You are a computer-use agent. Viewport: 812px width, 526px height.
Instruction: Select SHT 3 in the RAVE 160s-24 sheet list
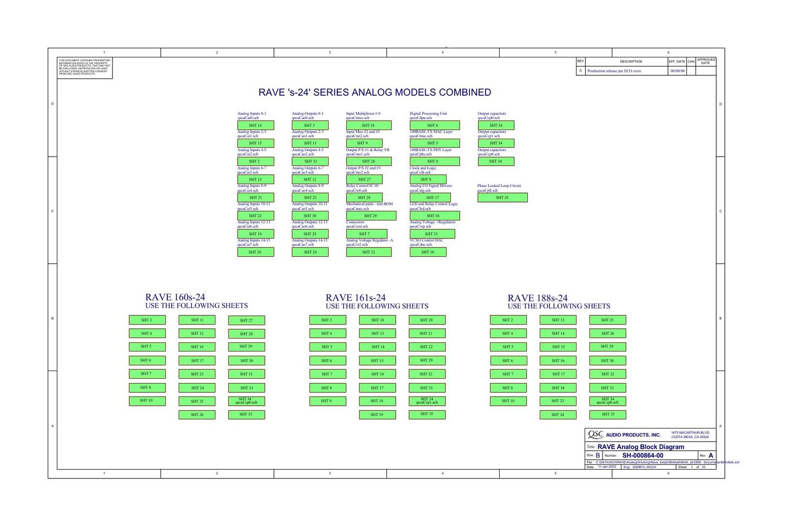147,320
